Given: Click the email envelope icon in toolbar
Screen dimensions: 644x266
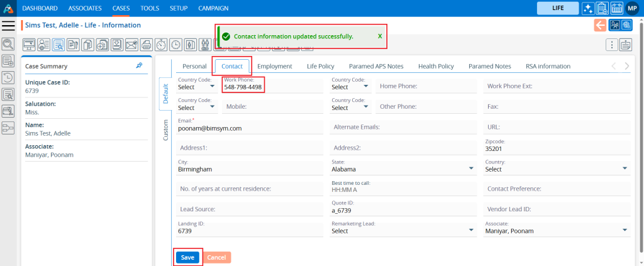Looking at the screenshot, I should click(131, 45).
